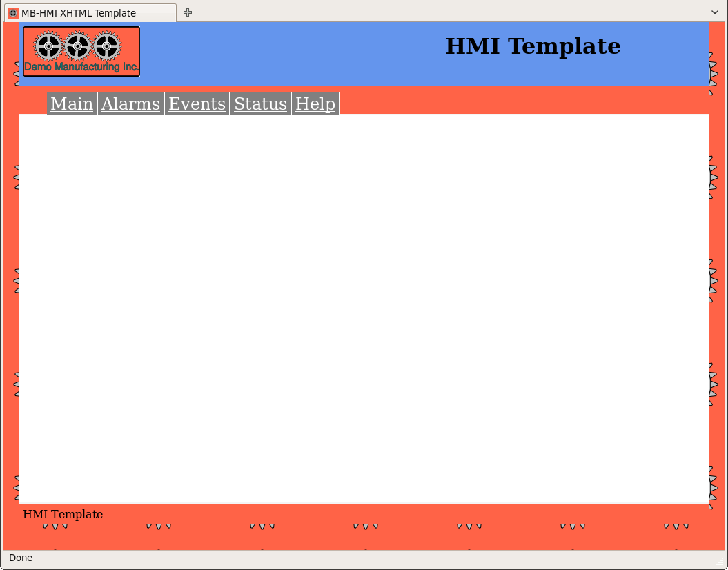Viewport: 728px width, 570px height.
Task: Click the HMI Template page heading
Action: (533, 46)
